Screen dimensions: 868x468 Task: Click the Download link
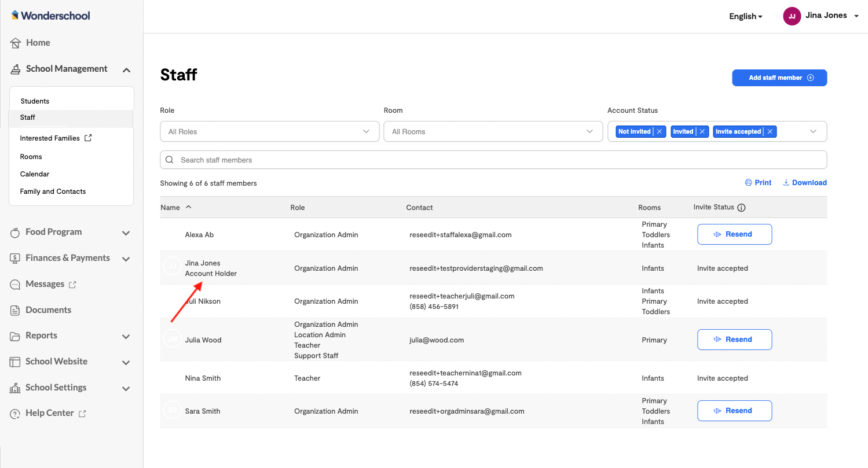[x=805, y=183]
